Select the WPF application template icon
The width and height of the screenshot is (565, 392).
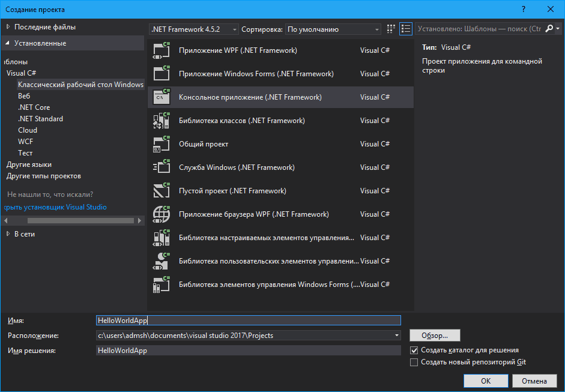click(161, 50)
